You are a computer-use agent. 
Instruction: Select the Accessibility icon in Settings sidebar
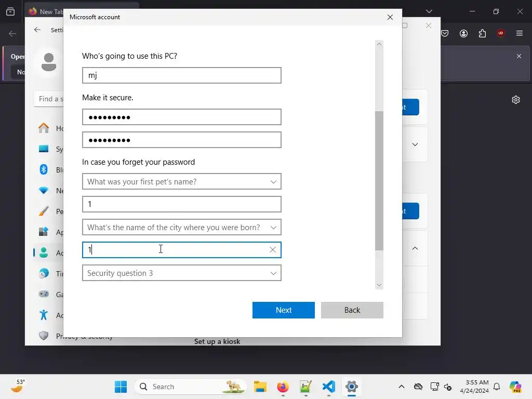[x=44, y=315]
